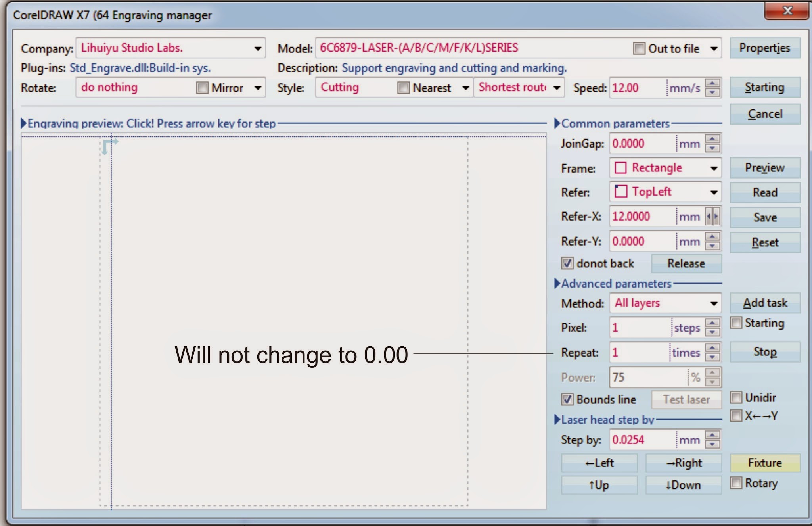Collapse the Common parameters section triangle
The width and height of the screenshot is (812, 526).
[x=557, y=123]
